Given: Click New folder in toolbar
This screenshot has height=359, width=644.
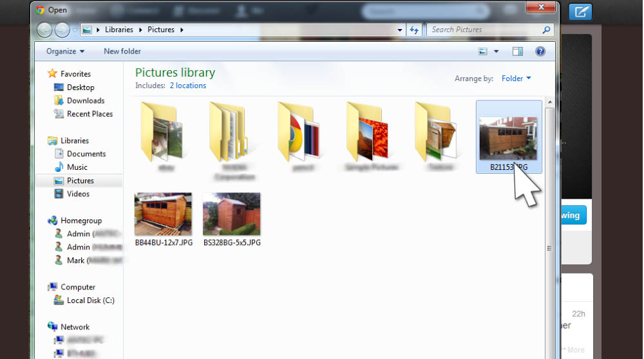Looking at the screenshot, I should (122, 51).
